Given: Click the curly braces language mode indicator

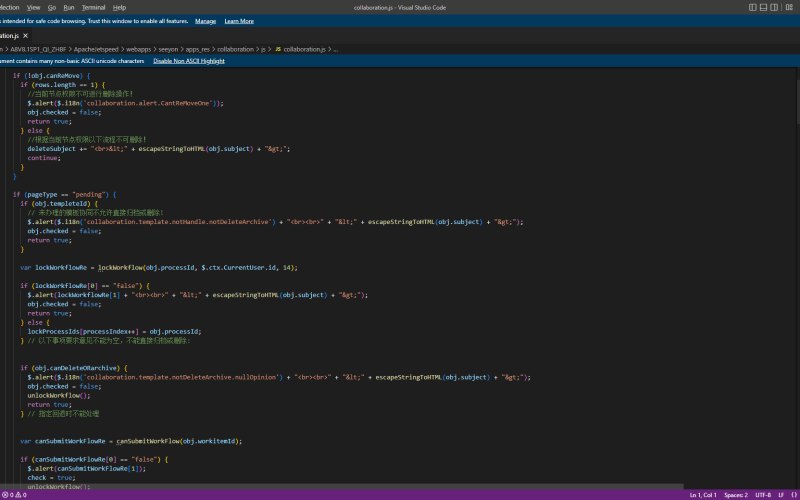Looking at the screenshot, I should pyautogui.click(x=792, y=495).
